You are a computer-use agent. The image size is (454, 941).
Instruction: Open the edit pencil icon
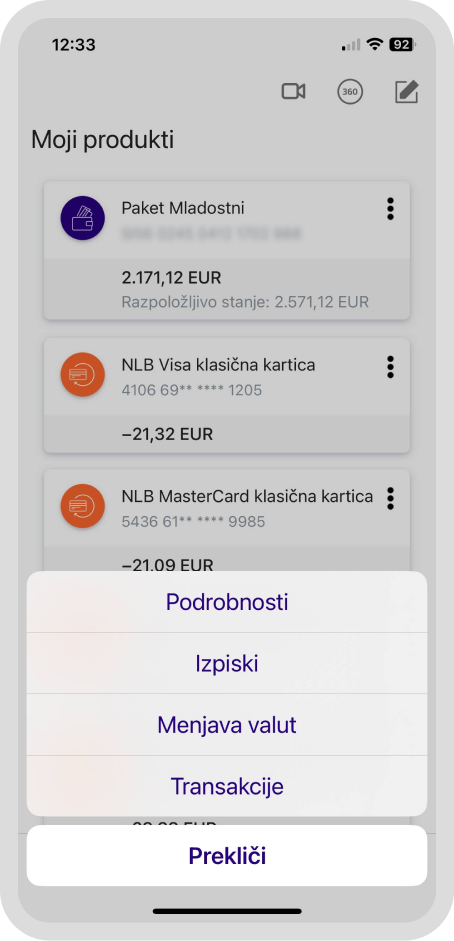407,92
